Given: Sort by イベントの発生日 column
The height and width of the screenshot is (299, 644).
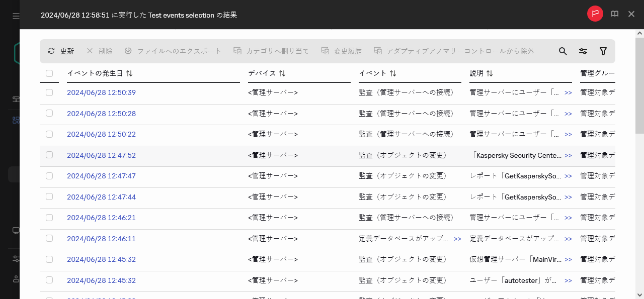Looking at the screenshot, I should pyautogui.click(x=130, y=73).
